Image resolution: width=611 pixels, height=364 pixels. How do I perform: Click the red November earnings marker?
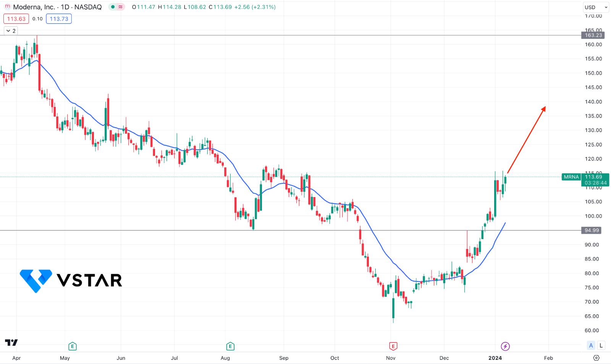(x=393, y=346)
